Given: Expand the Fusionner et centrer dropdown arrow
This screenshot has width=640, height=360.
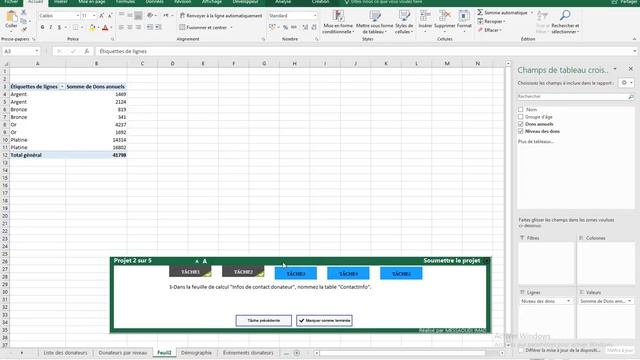Looking at the screenshot, I should coord(231,27).
